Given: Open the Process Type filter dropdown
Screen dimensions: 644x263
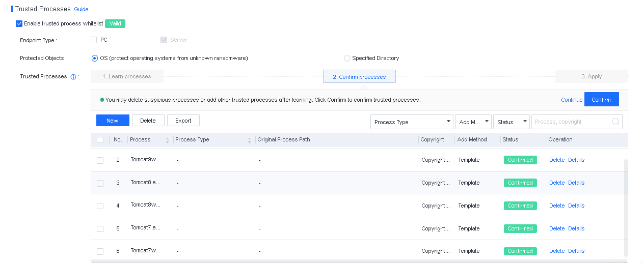Looking at the screenshot, I should [x=412, y=122].
